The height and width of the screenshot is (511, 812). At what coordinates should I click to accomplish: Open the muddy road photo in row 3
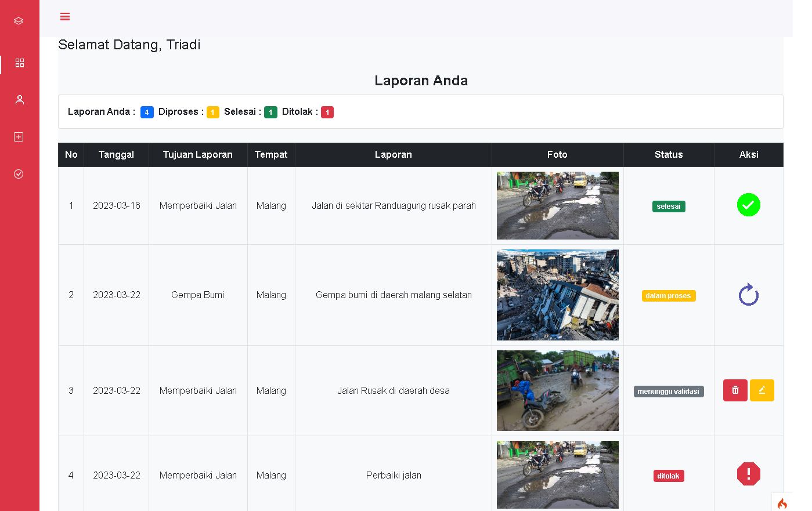coord(557,390)
